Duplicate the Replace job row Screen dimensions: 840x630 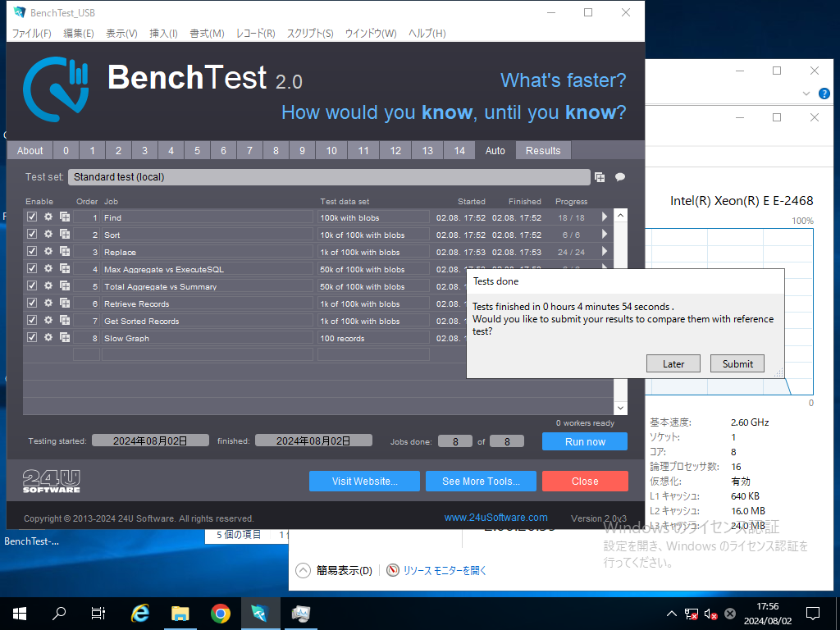[65, 251]
